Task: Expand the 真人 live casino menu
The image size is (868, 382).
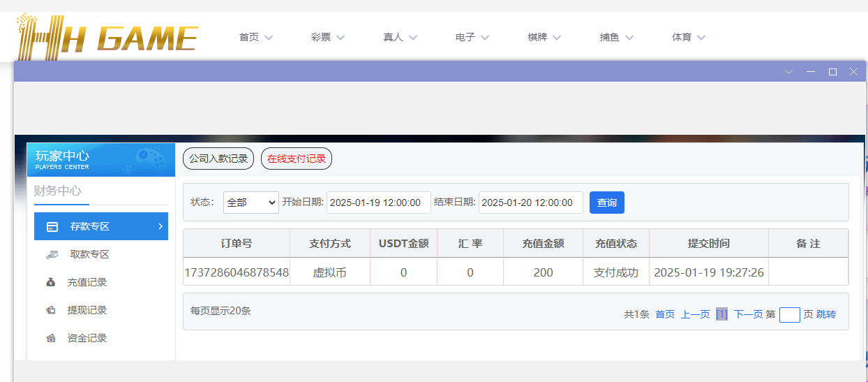Action: [400, 38]
